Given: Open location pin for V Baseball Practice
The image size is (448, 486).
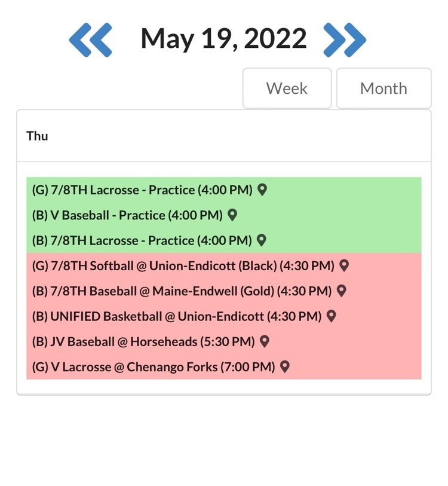Looking at the screenshot, I should tap(232, 215).
